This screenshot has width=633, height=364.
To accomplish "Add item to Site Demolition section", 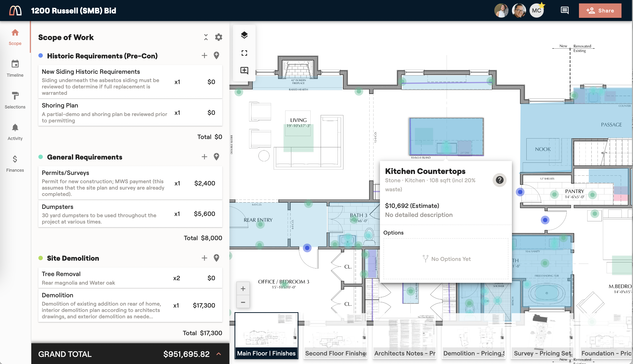I will click(204, 258).
